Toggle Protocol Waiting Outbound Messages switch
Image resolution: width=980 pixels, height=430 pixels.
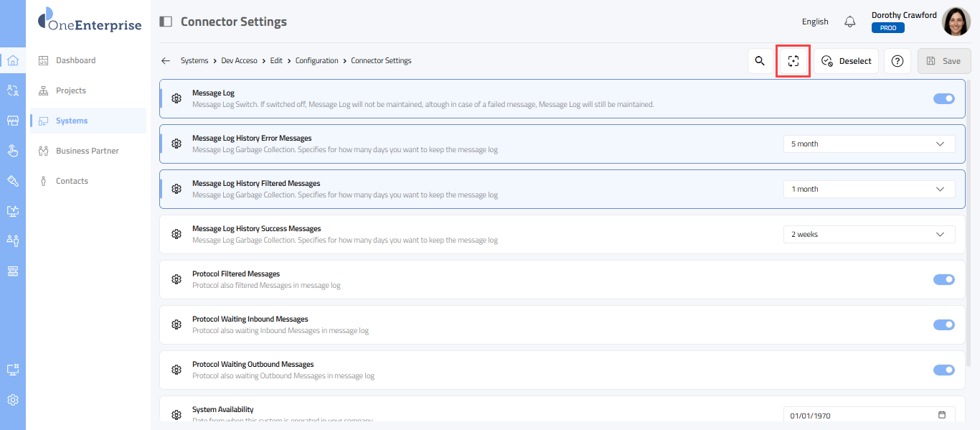tap(943, 370)
